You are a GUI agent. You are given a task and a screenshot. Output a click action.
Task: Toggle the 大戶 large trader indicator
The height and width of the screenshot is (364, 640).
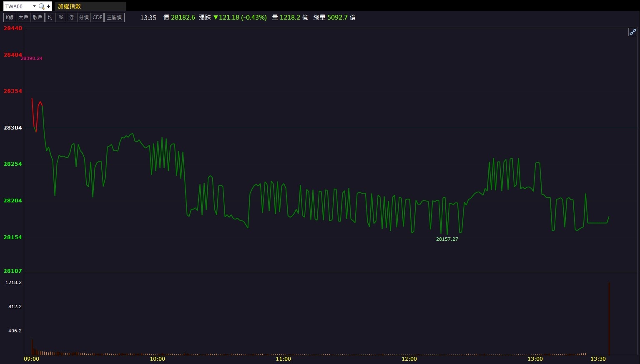click(x=23, y=17)
